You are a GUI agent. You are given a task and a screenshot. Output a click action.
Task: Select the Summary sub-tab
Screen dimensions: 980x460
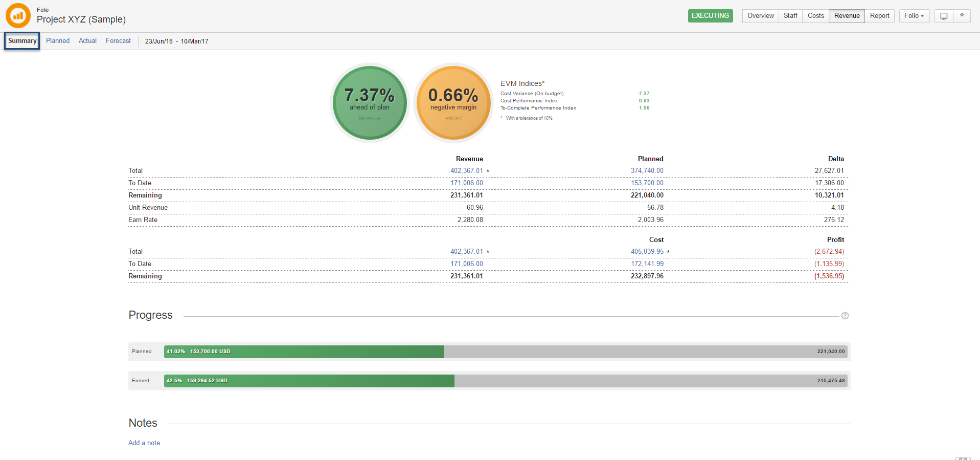(22, 41)
